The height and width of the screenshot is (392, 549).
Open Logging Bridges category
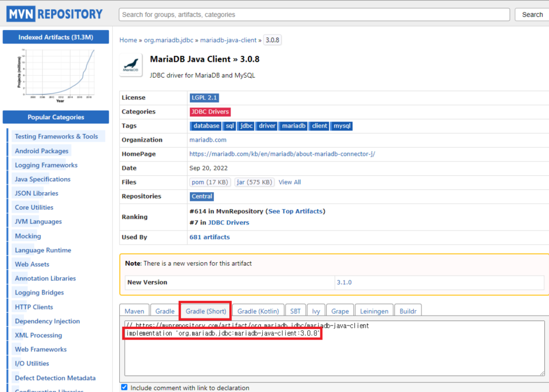point(39,293)
